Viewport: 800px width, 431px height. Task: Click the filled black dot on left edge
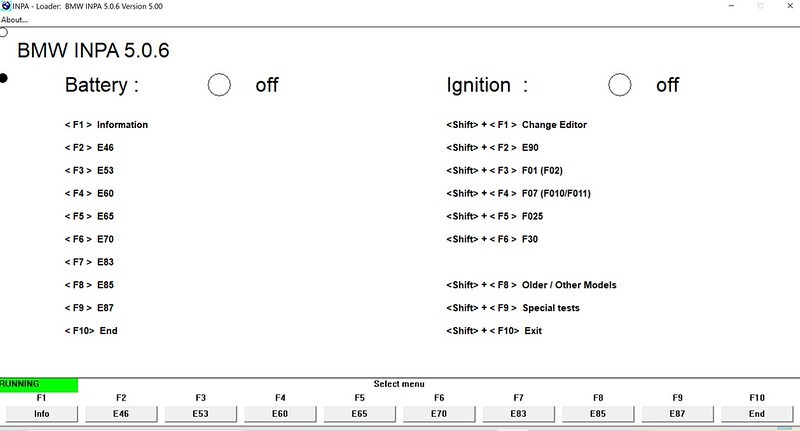tap(4, 78)
